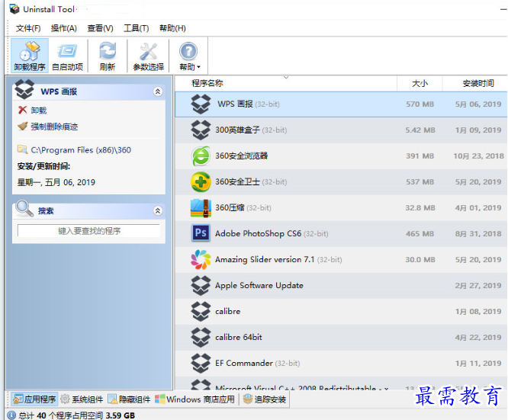Click the EF Commander icon
The height and width of the screenshot is (420, 508).
[201, 363]
